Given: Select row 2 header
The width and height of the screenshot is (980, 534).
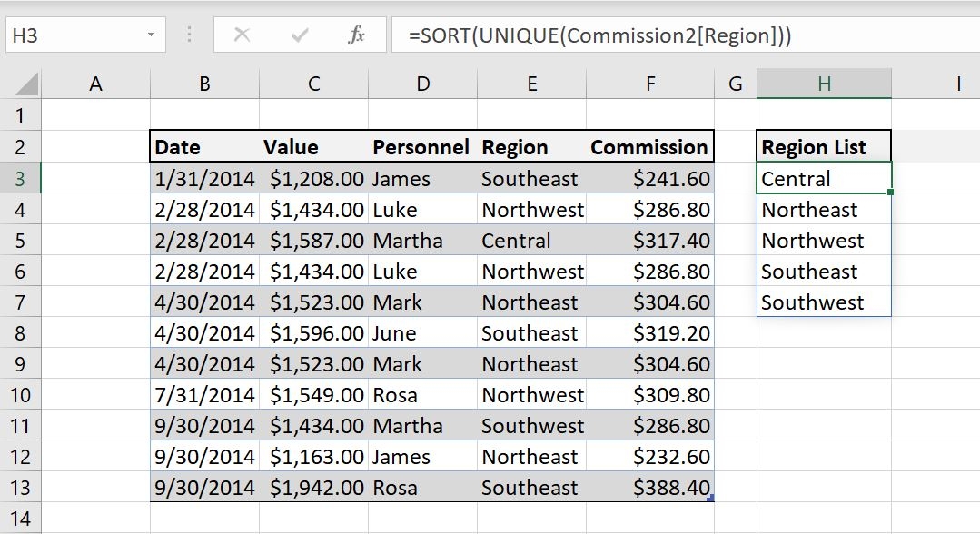Looking at the screenshot, I should (x=20, y=146).
